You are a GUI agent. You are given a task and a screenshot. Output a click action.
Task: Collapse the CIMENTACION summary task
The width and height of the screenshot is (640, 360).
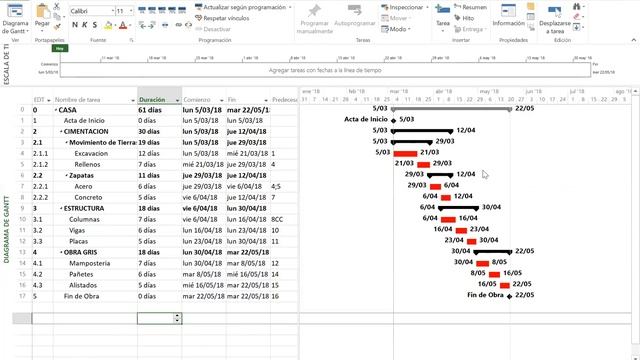coord(61,132)
